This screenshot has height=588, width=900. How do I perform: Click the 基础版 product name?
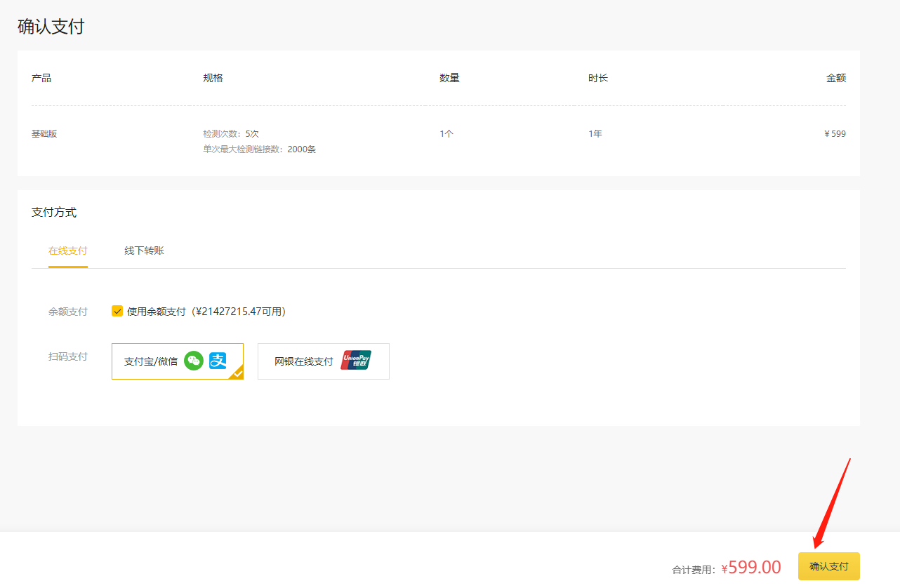[44, 133]
